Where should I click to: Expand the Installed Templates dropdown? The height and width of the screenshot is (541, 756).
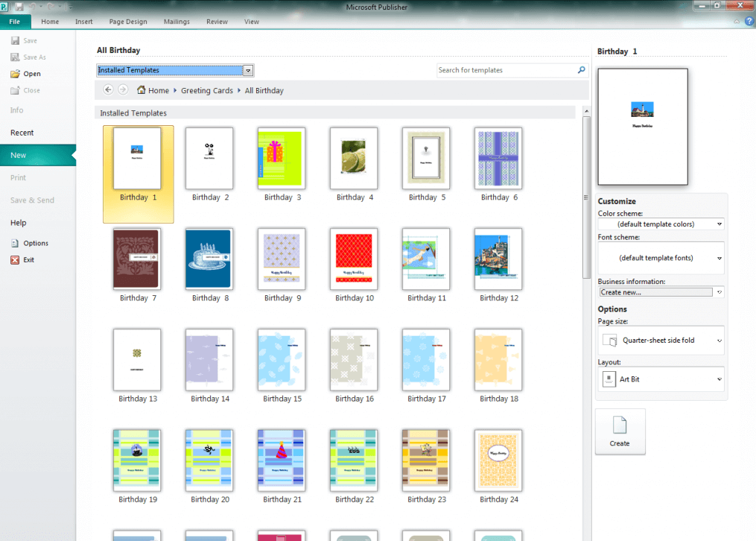coord(248,71)
